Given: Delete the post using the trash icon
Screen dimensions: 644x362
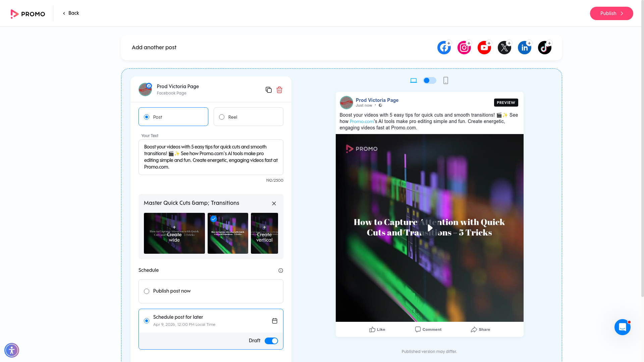Looking at the screenshot, I should (279, 89).
